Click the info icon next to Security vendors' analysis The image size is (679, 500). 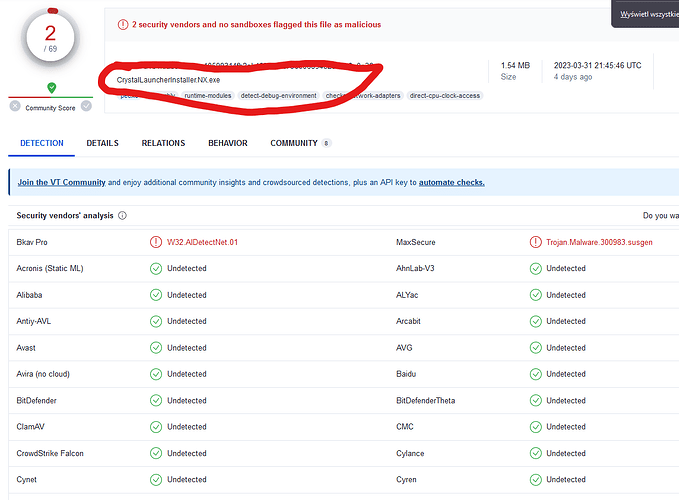[x=122, y=215]
